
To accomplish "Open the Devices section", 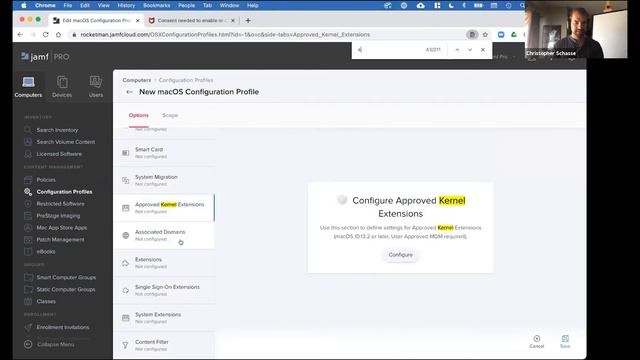I will [62, 87].
